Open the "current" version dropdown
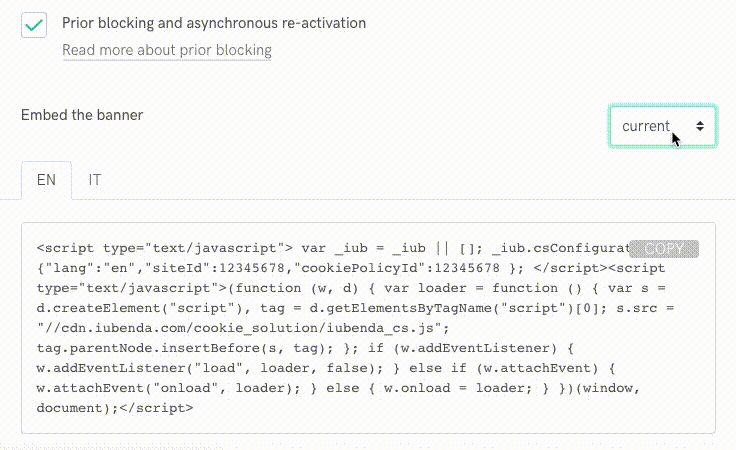This screenshot has width=736, height=450. point(653,126)
